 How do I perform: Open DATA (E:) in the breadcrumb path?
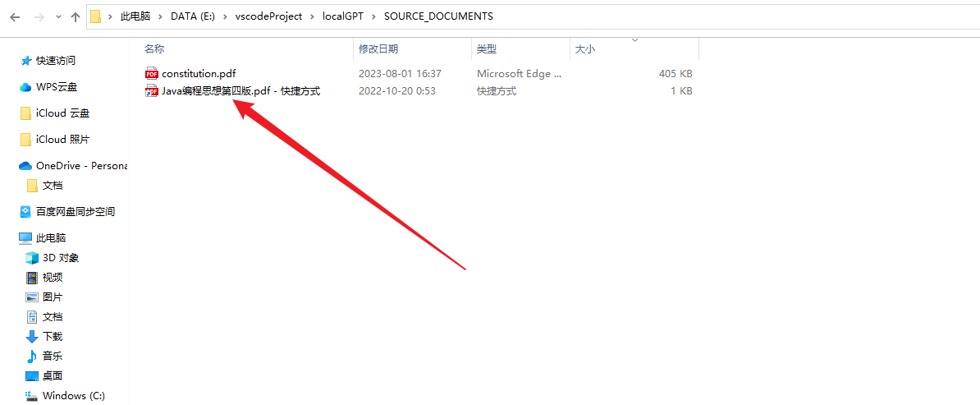pos(193,17)
